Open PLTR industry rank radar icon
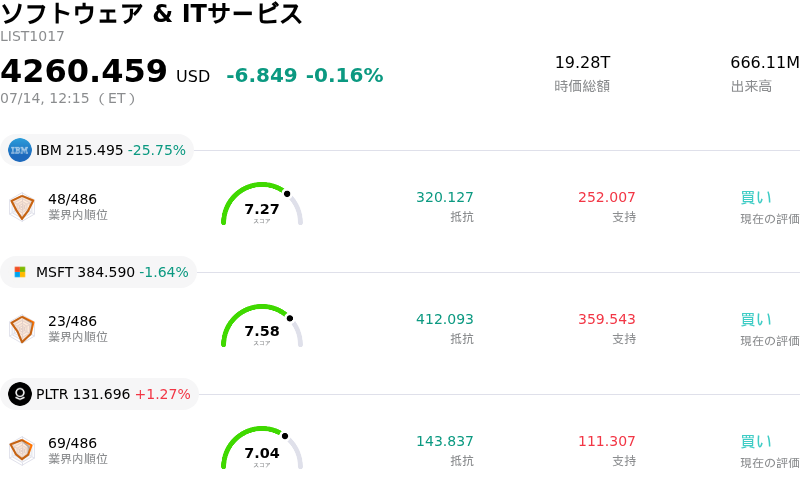The image size is (800, 488). click(22, 451)
